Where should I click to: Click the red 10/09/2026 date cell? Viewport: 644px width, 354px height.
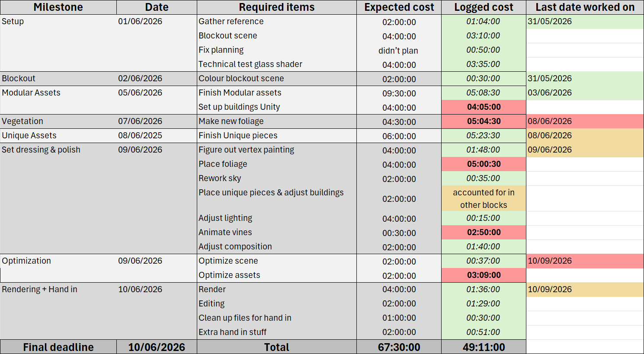pos(585,261)
